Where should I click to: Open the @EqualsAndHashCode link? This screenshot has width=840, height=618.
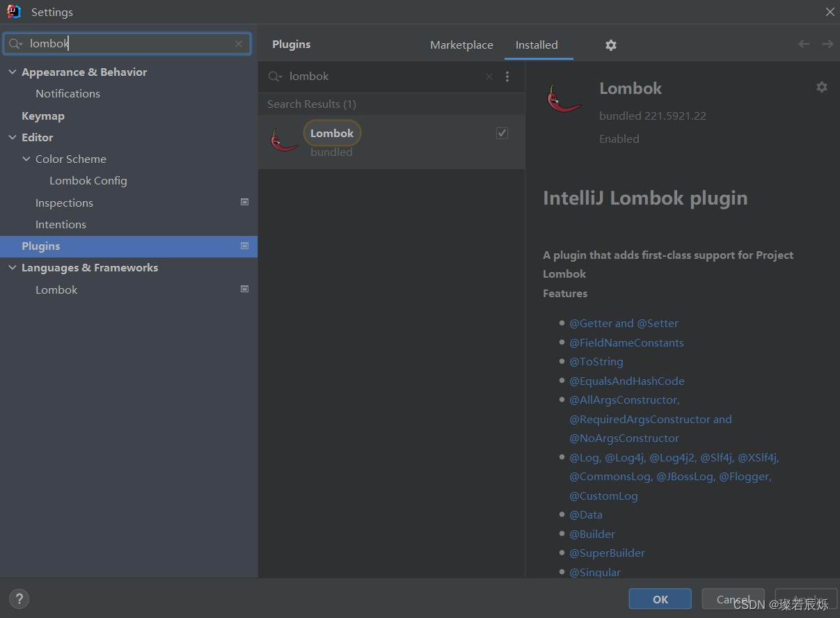coord(627,381)
